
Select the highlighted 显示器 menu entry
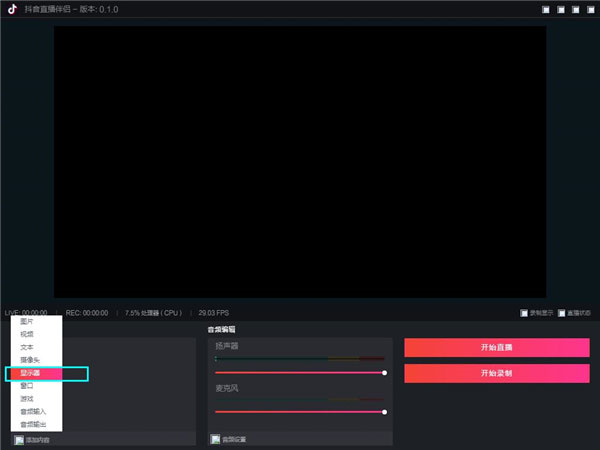[30, 373]
